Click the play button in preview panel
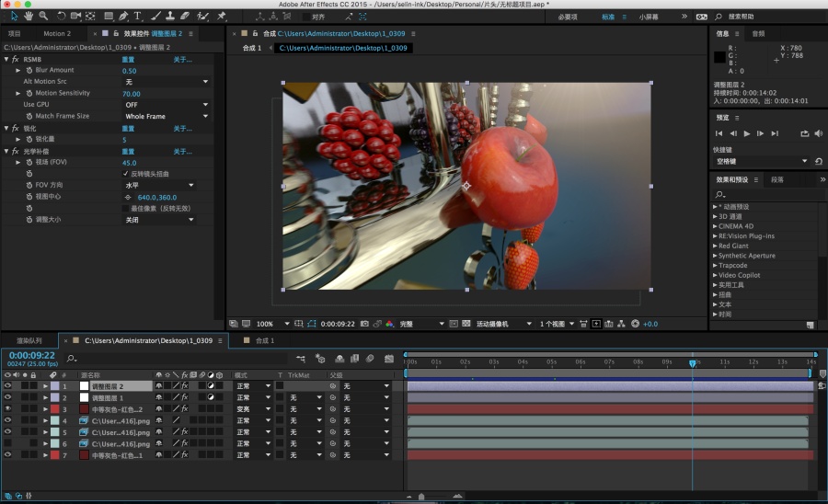This screenshot has height=504, width=828. [747, 133]
